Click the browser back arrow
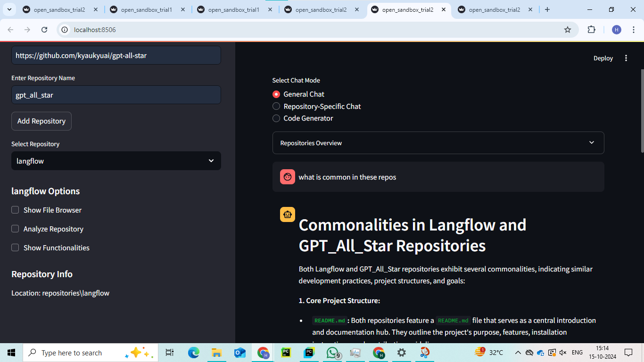The height and width of the screenshot is (362, 644). pyautogui.click(x=11, y=30)
